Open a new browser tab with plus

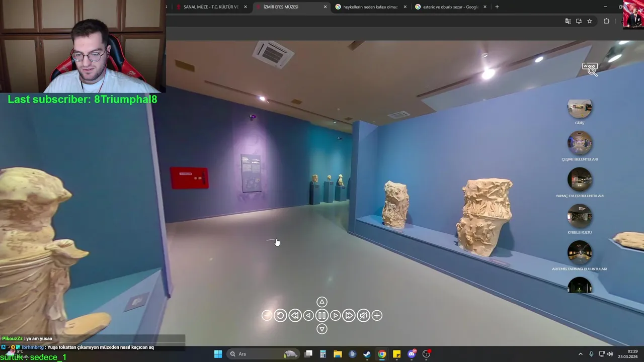497,7
